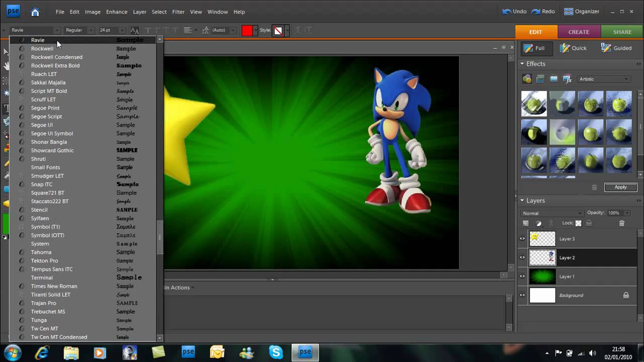Show All effects in the Effects panel
The height and width of the screenshot is (362, 644).
(x=568, y=79)
